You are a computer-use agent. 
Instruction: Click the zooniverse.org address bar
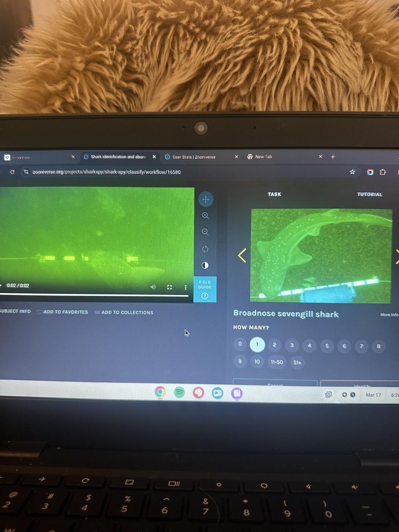tap(107, 172)
